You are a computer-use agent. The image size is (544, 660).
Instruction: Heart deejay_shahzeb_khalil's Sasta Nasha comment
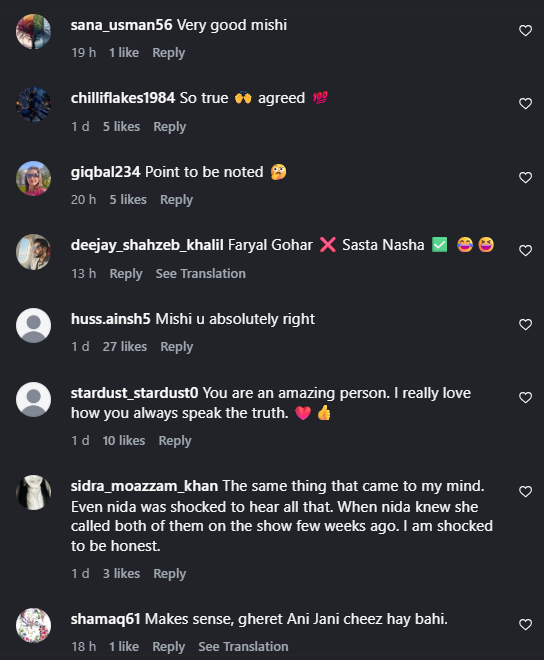(525, 251)
